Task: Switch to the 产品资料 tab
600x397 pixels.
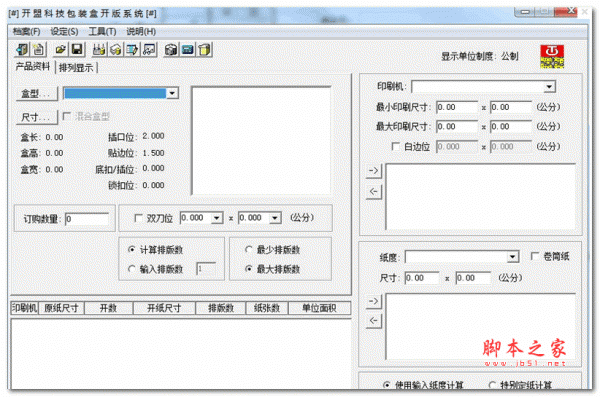Action: tap(33, 67)
